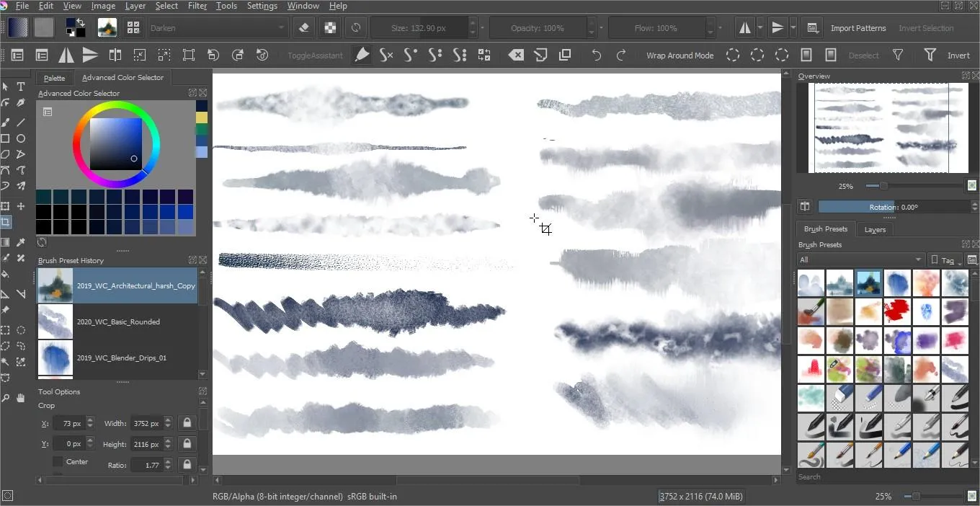Click Import Patterns button

coord(857,28)
